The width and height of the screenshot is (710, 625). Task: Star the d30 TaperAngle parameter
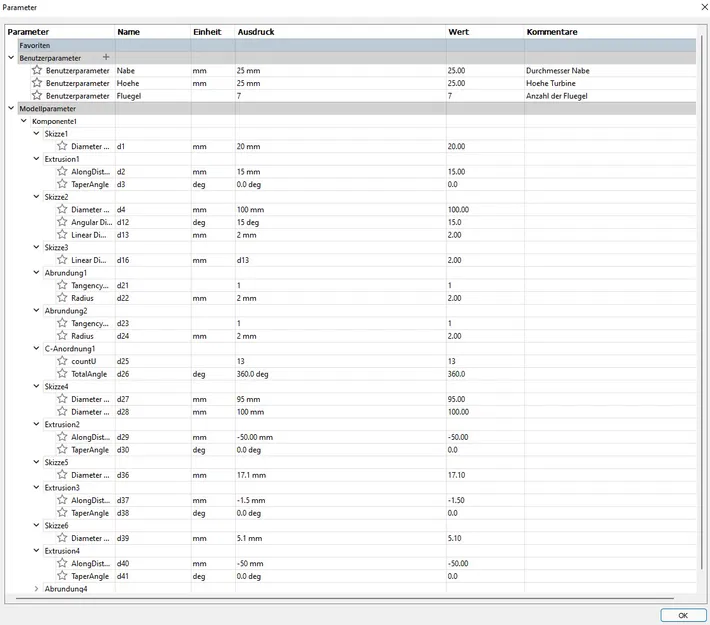[62, 449]
